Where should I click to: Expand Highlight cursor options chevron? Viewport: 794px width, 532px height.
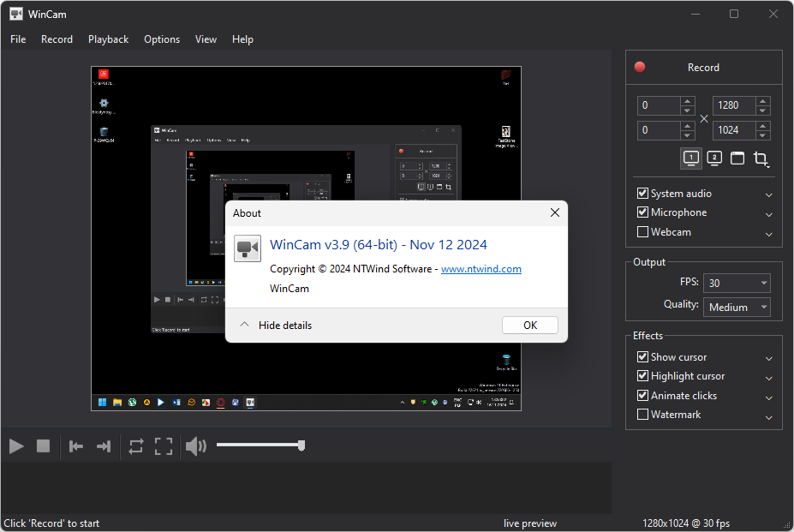[768, 378]
